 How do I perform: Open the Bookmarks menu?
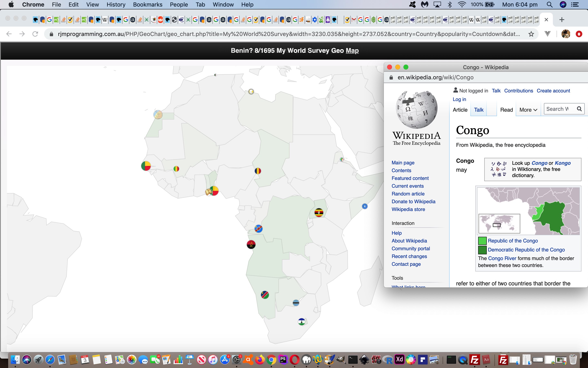pos(147,4)
